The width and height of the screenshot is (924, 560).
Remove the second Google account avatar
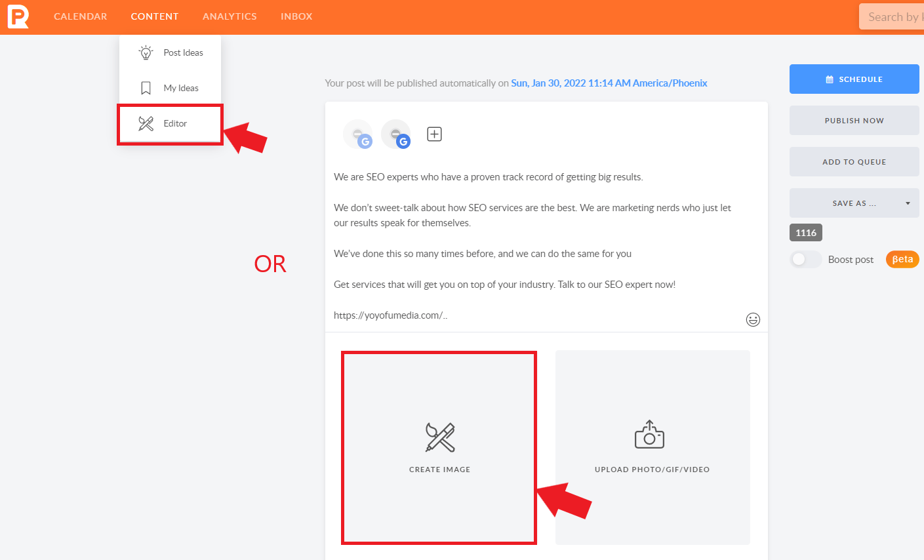click(x=396, y=134)
